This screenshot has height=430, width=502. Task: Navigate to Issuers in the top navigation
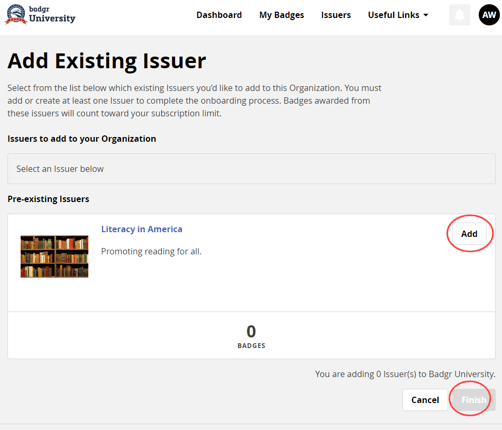click(x=336, y=15)
